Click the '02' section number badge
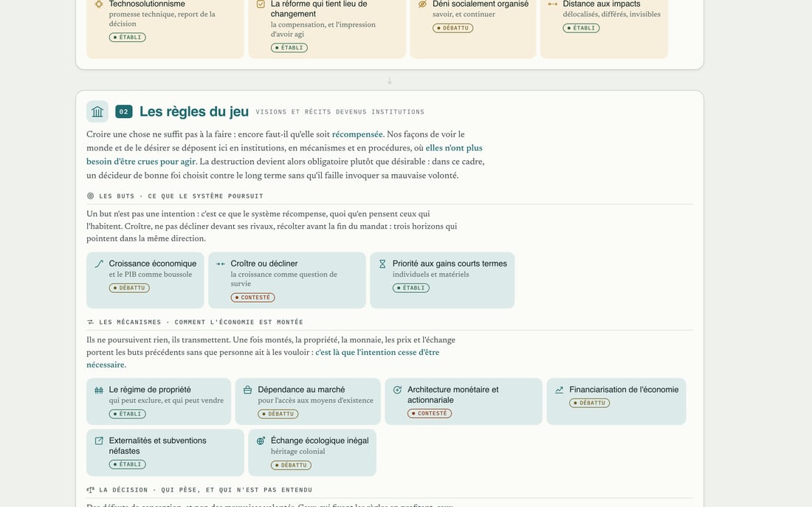Viewport: 812px width, 507px height. (124, 111)
